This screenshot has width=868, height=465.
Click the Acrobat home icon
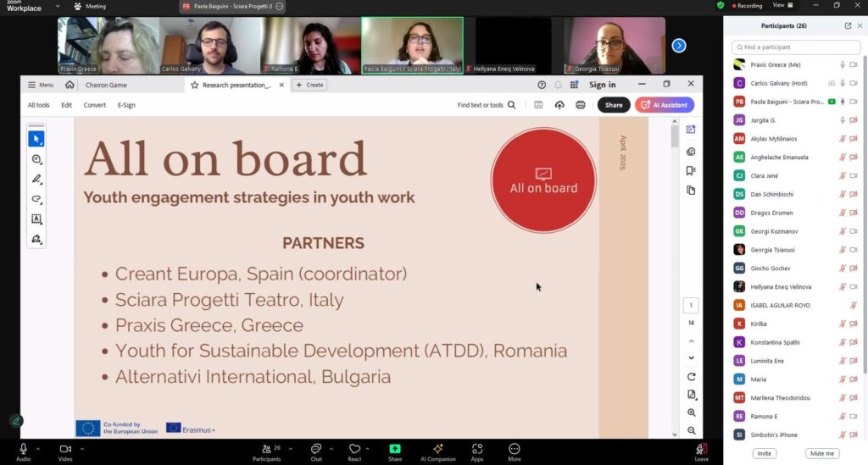click(70, 85)
